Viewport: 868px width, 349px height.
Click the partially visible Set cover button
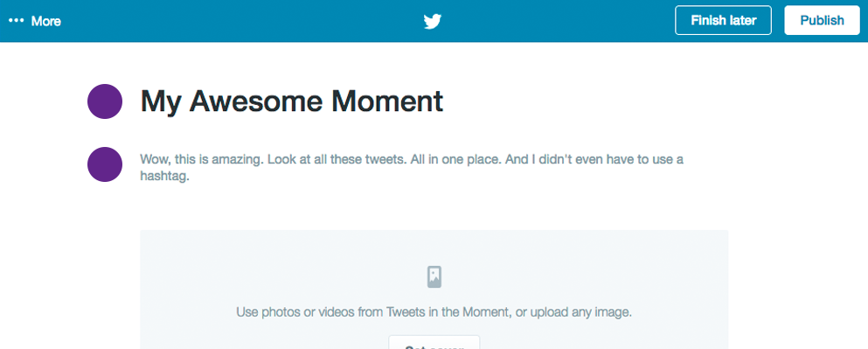(x=434, y=342)
